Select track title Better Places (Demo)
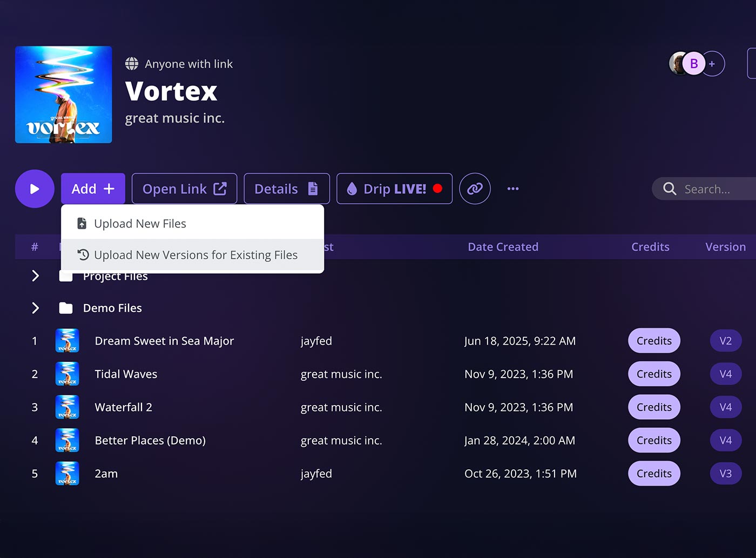756x558 pixels. pyautogui.click(x=150, y=440)
